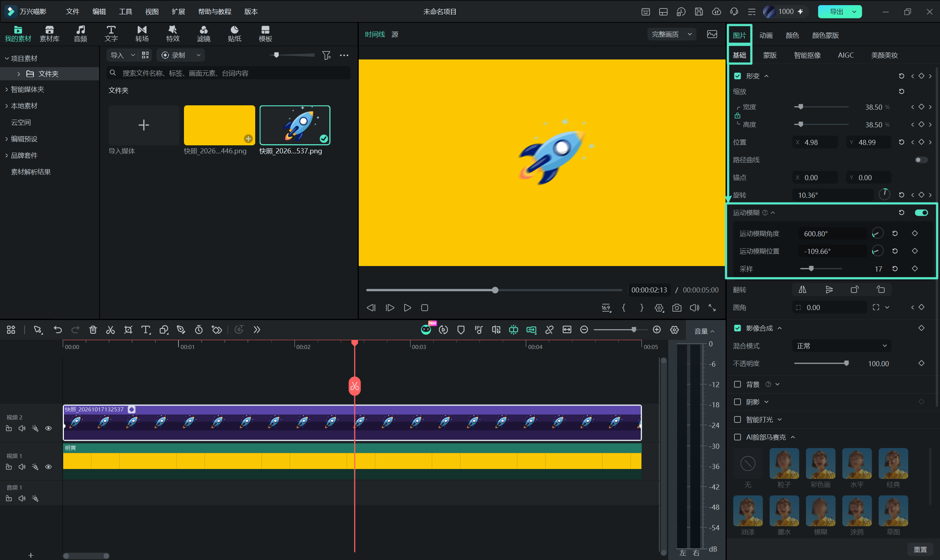940x560 pixels.
Task: Enable the 背景 checkbox
Action: click(x=737, y=384)
